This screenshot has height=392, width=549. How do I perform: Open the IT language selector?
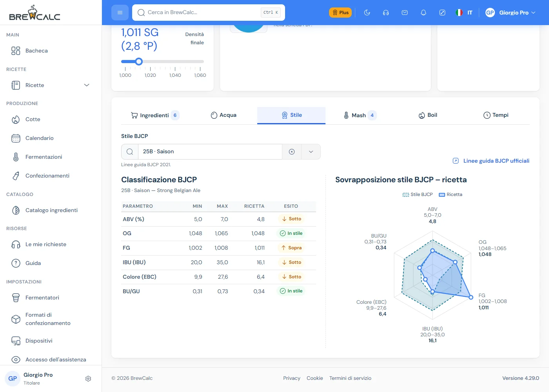click(x=464, y=13)
